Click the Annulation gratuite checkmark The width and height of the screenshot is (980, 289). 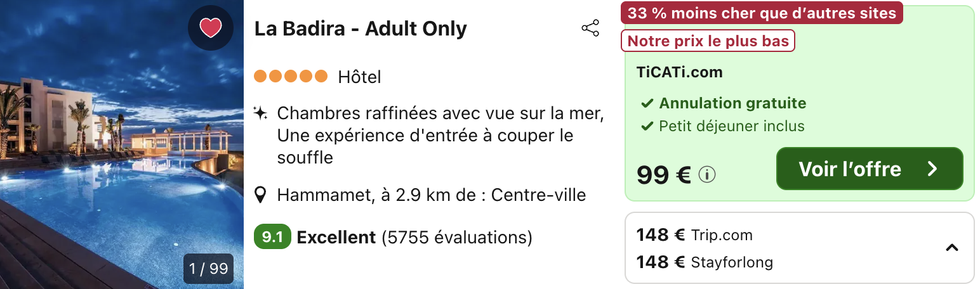pyautogui.click(x=647, y=103)
